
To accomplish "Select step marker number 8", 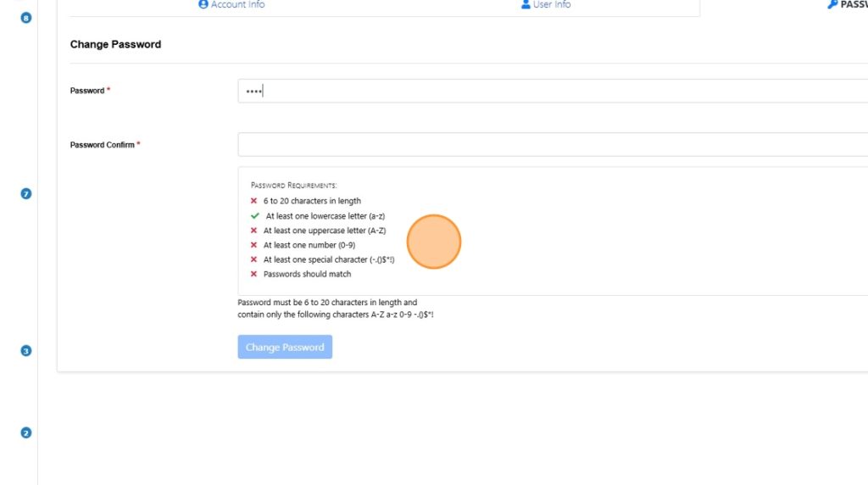I will [x=25, y=17].
